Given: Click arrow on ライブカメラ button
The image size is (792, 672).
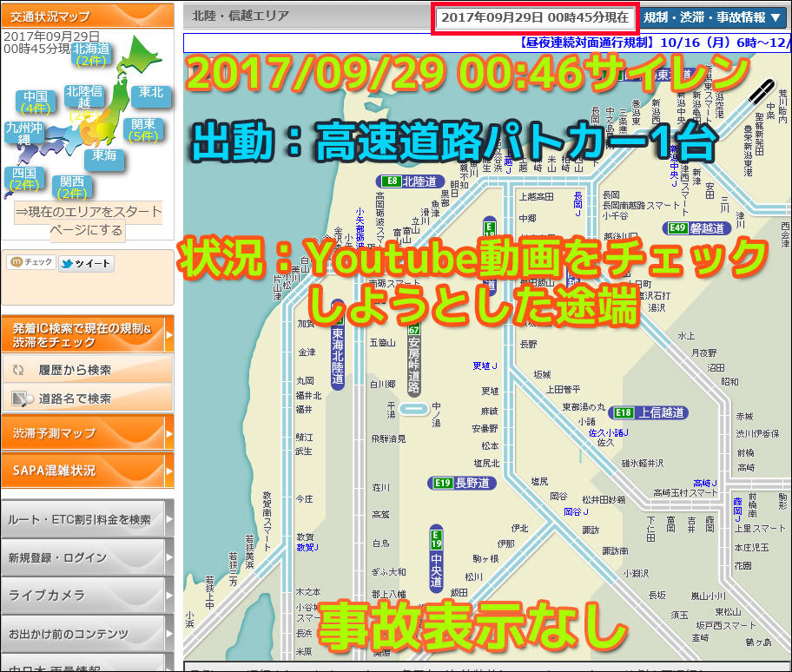Looking at the screenshot, I should [168, 596].
